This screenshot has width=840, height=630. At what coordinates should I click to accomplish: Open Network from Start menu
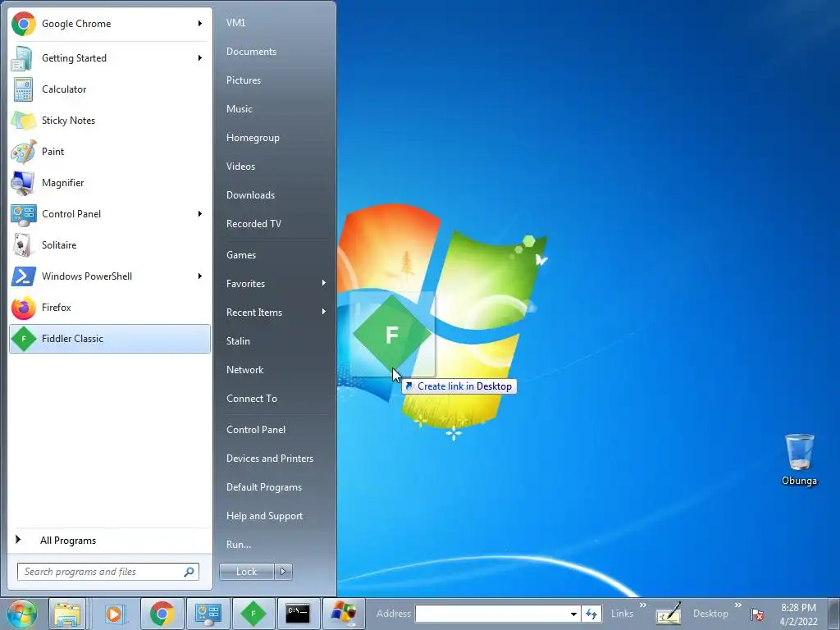pyautogui.click(x=244, y=370)
